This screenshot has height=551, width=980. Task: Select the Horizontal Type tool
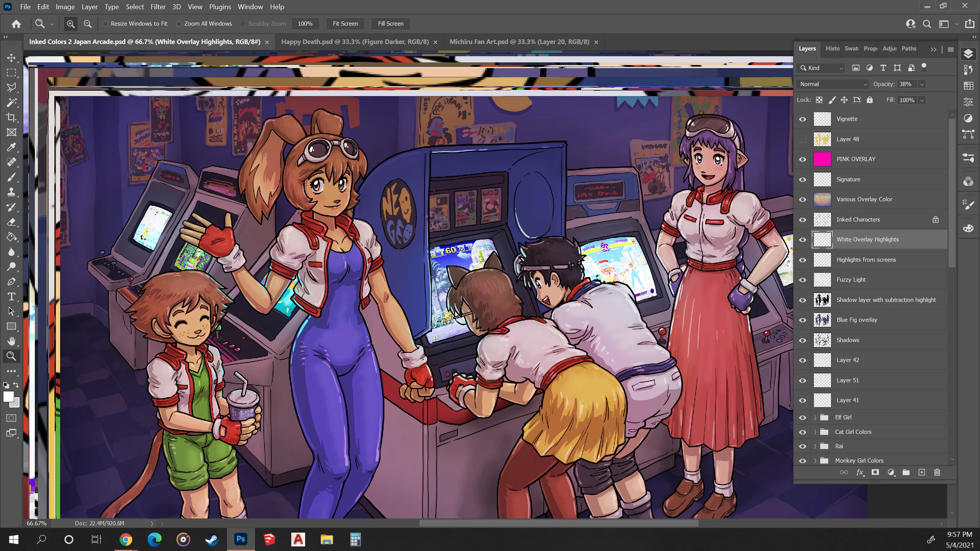pos(11,297)
